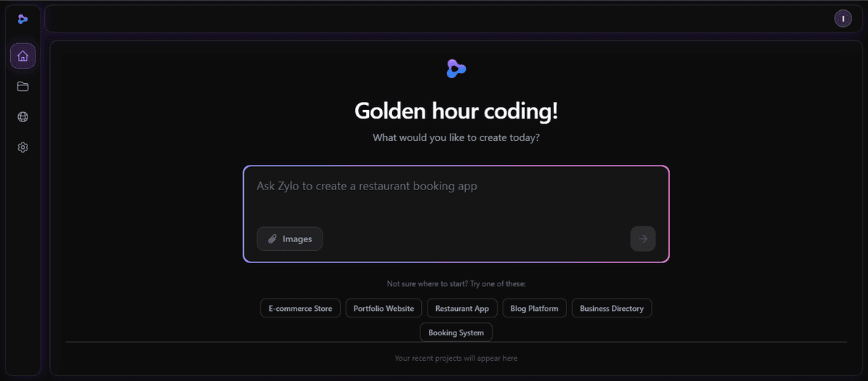Click the 'What would you like to create today?' subtitle
The height and width of the screenshot is (381, 868).
[x=456, y=137]
